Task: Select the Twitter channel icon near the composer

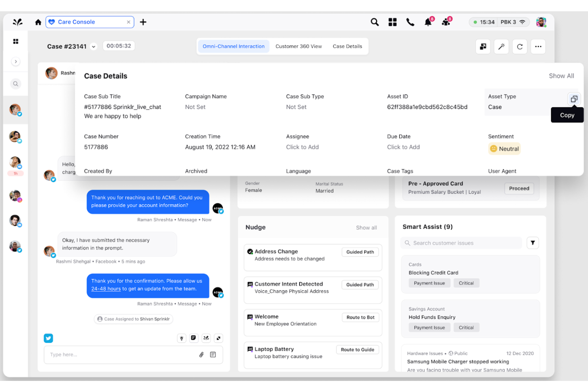Action: tap(48, 338)
